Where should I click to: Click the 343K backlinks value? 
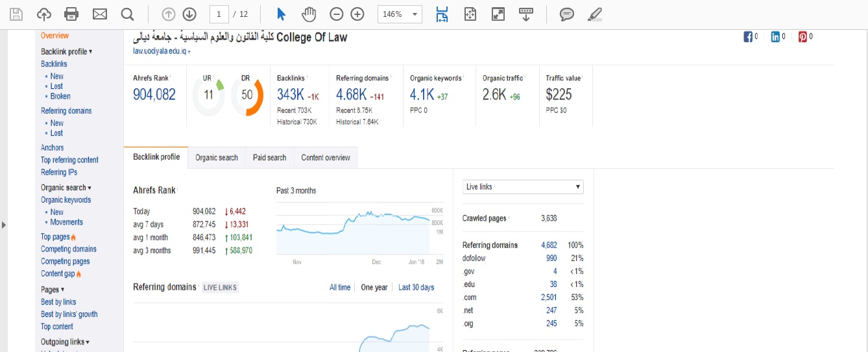[x=290, y=95]
